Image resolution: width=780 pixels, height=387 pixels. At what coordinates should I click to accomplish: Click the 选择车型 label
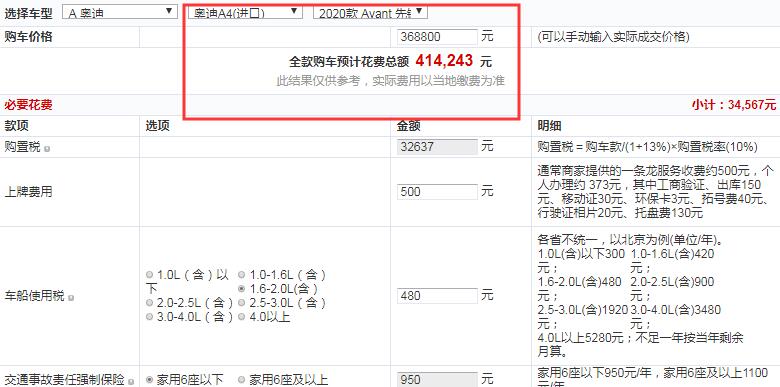pos(28,13)
